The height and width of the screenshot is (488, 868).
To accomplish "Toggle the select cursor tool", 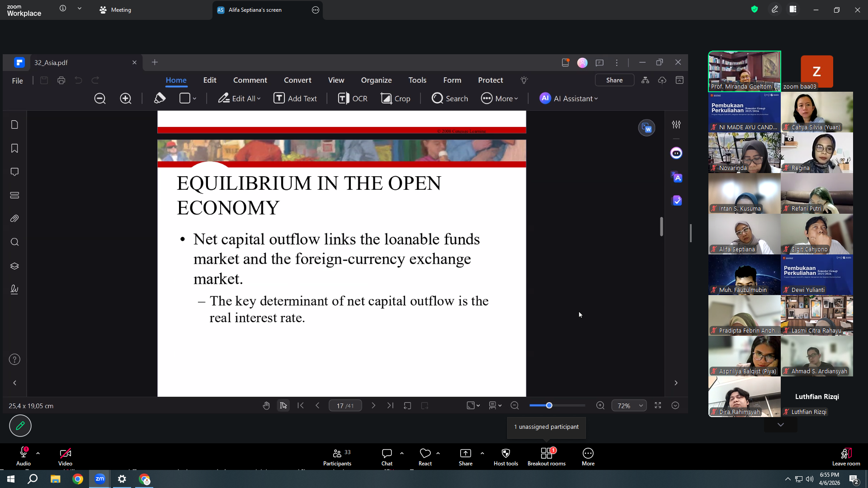I will (283, 406).
